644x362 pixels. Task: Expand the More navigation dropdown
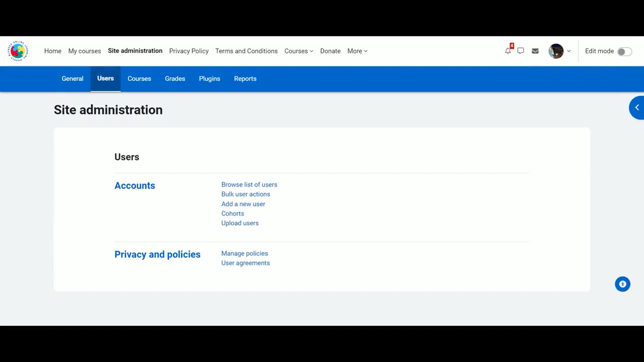[x=357, y=51]
